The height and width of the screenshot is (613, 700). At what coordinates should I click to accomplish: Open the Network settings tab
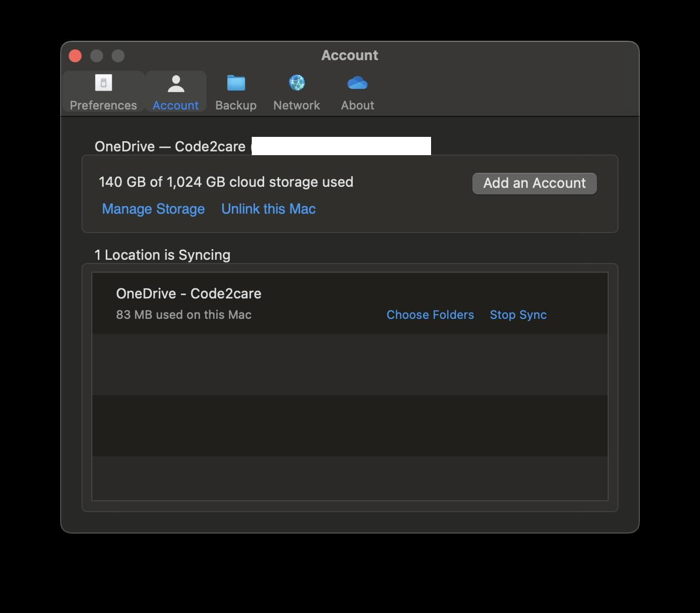pyautogui.click(x=296, y=105)
